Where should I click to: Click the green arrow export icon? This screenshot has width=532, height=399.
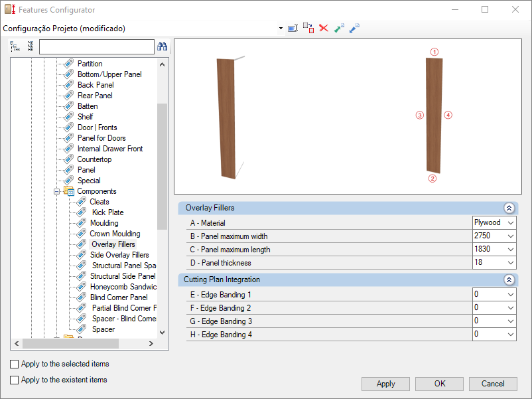339,28
